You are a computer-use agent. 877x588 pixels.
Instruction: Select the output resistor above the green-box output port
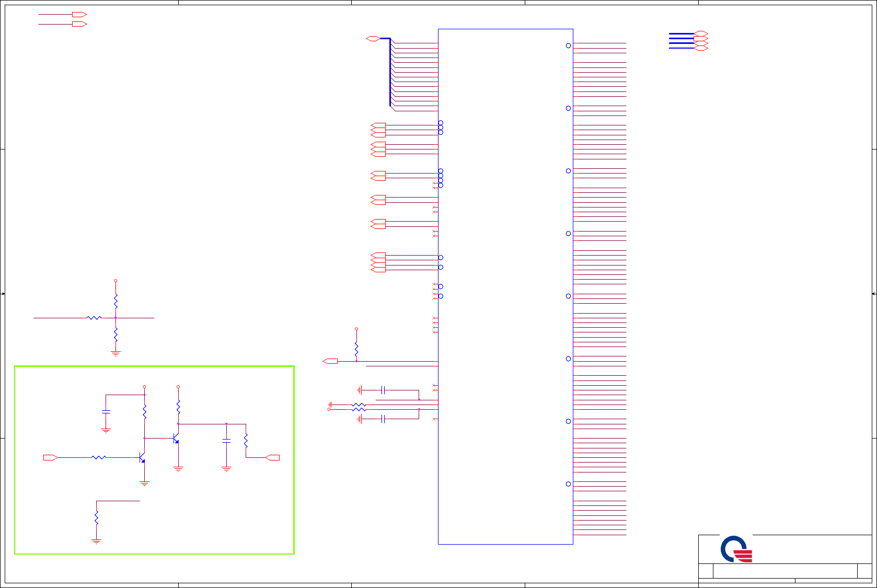click(246, 441)
